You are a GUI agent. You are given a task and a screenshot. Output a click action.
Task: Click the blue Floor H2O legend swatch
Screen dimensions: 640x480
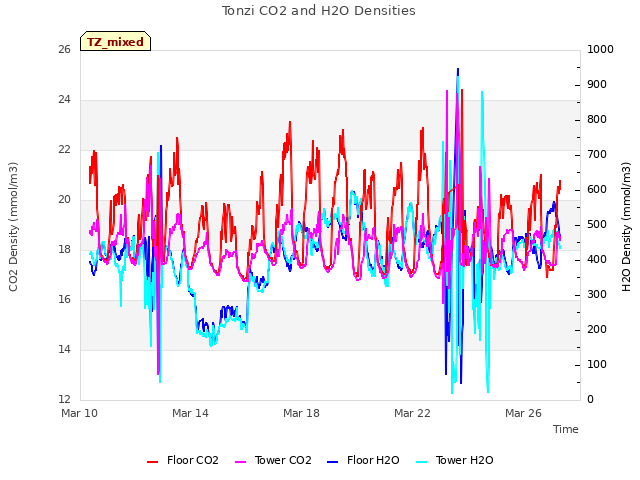(333, 462)
